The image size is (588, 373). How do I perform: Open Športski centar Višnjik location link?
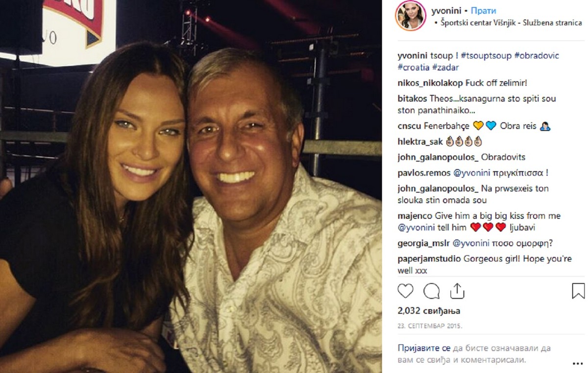pos(508,23)
